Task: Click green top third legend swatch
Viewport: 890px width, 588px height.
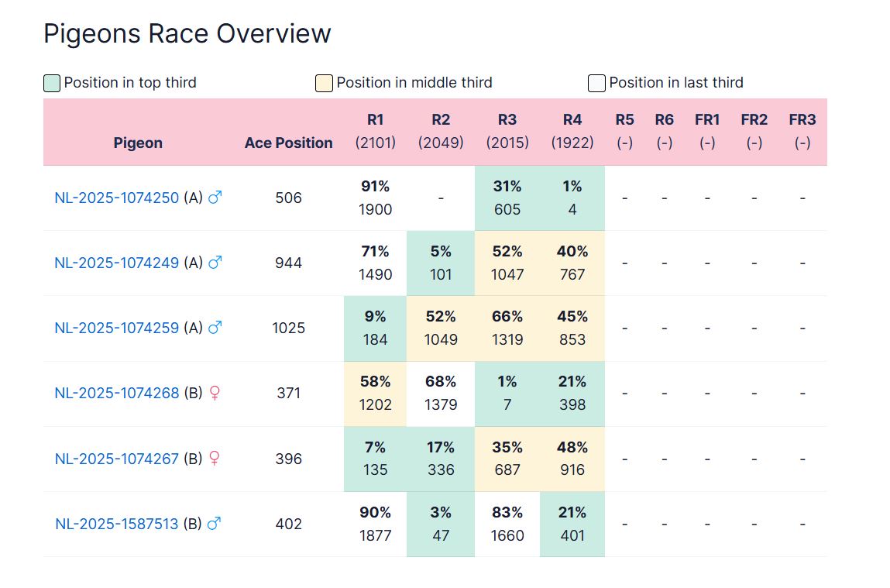Action: pyautogui.click(x=52, y=83)
